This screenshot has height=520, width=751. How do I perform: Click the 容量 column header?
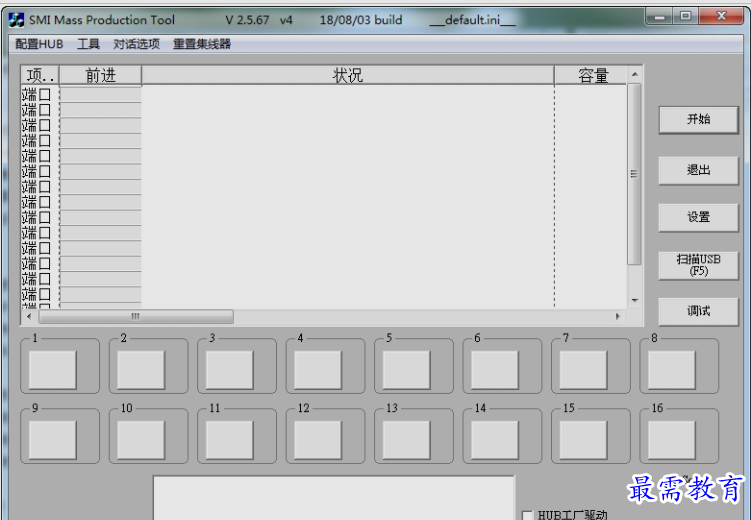[592, 75]
